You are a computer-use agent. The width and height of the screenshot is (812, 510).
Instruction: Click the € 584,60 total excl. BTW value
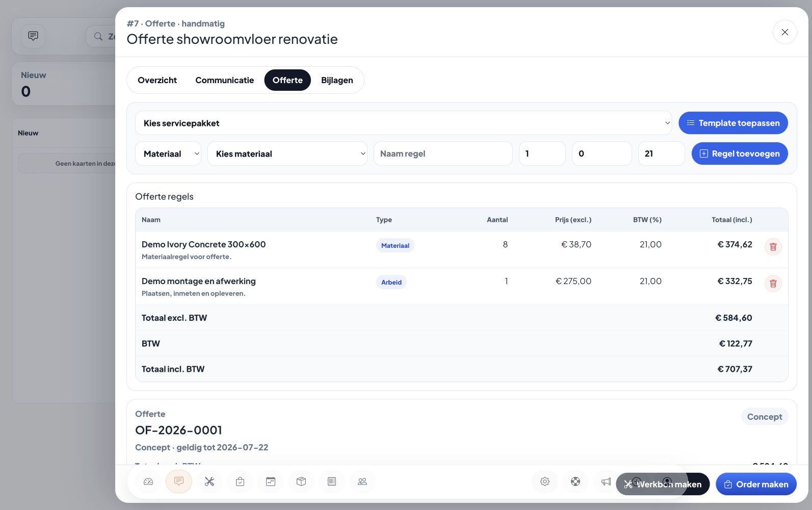(x=734, y=318)
